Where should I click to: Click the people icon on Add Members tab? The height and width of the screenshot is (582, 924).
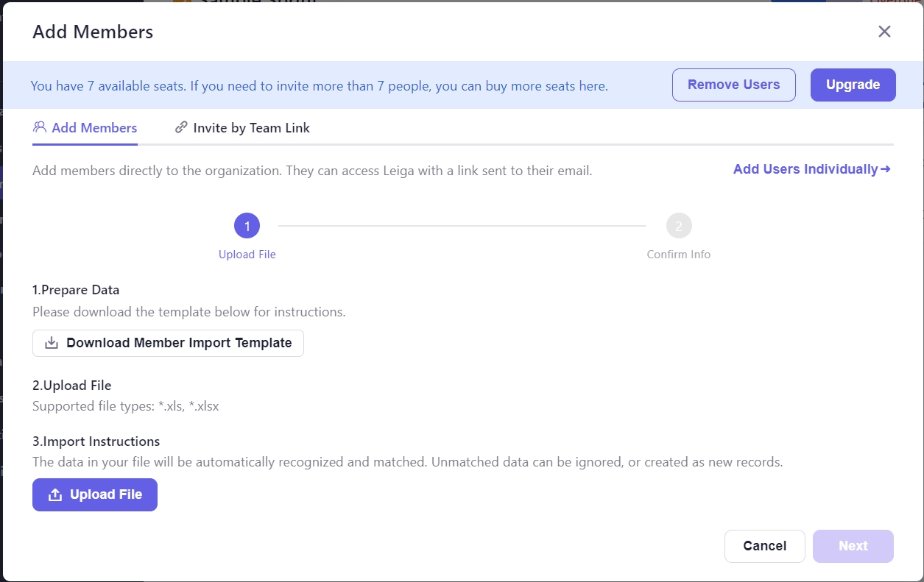(x=40, y=127)
